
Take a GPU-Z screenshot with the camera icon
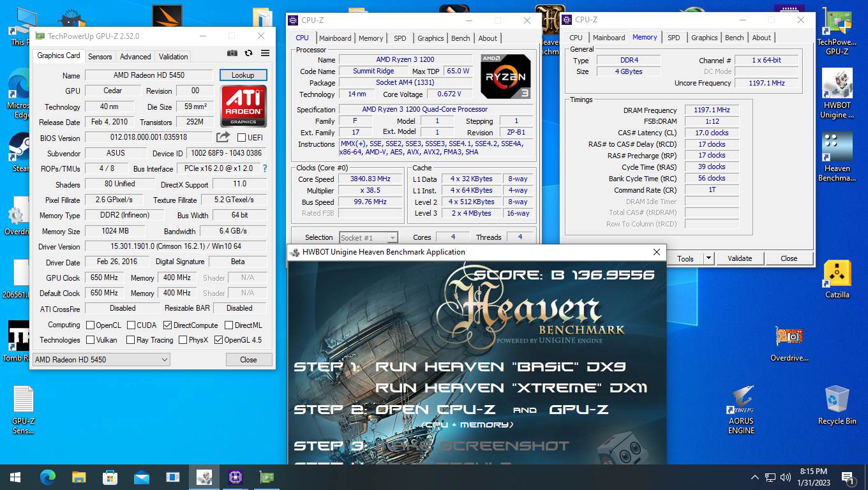click(232, 54)
